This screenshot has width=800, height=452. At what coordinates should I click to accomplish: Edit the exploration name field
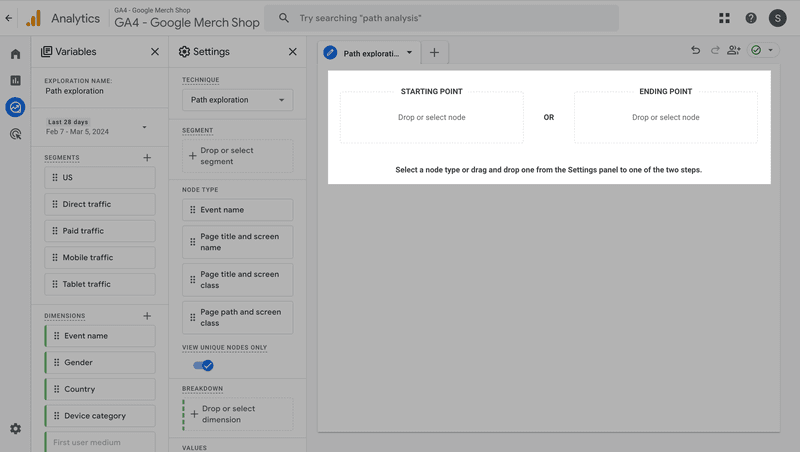point(74,91)
